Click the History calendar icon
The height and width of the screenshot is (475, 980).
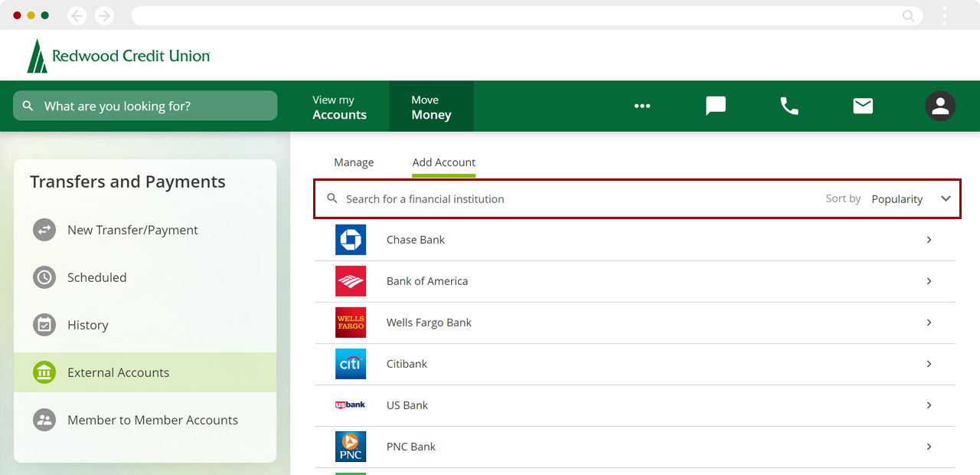44,325
